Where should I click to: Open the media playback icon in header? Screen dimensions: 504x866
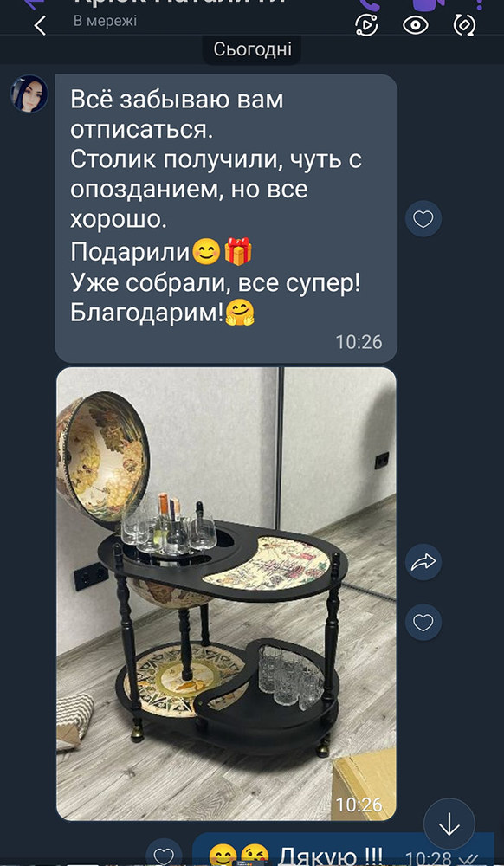click(x=367, y=25)
